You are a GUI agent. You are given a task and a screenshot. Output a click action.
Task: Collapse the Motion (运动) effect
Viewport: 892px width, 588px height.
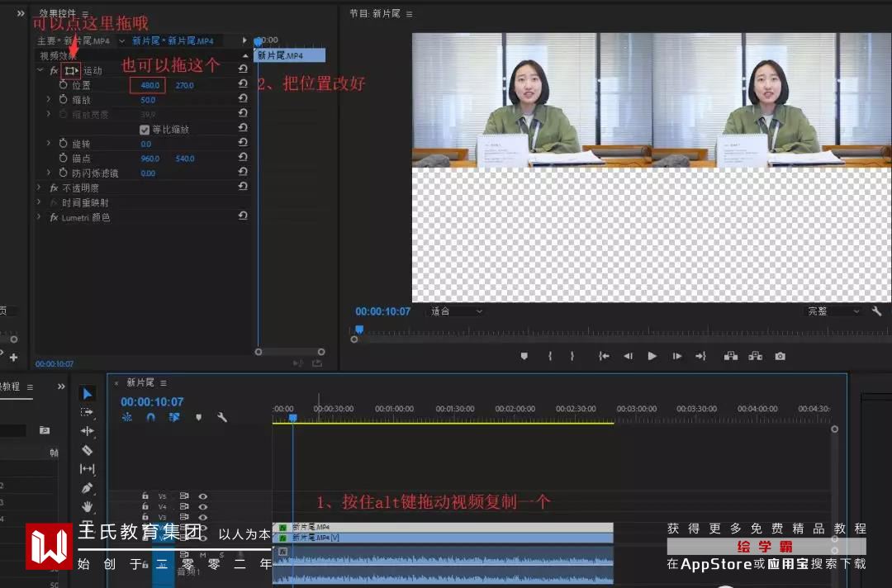coord(40,70)
